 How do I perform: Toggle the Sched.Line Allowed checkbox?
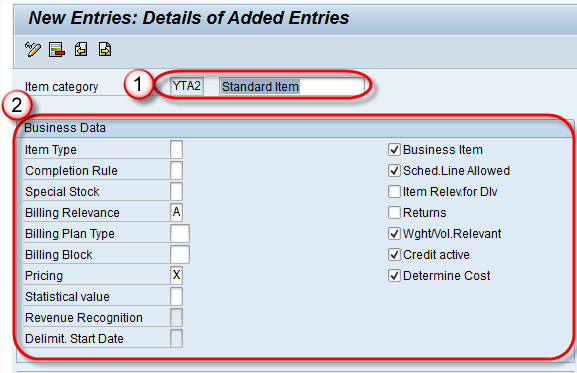click(x=394, y=171)
